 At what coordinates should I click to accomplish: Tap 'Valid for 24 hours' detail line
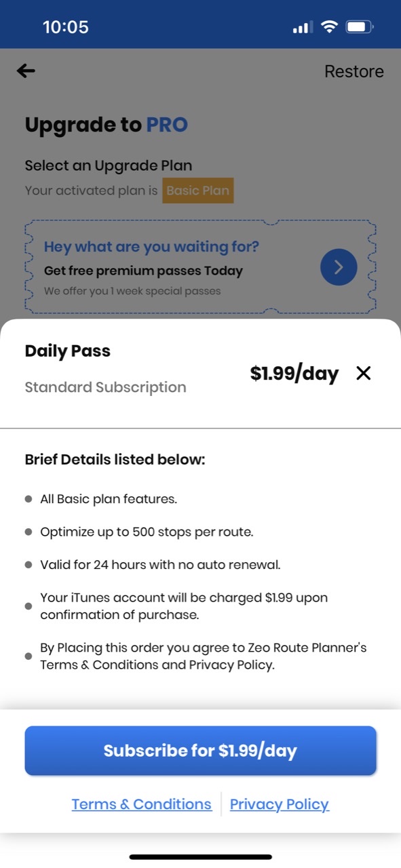[x=160, y=564]
